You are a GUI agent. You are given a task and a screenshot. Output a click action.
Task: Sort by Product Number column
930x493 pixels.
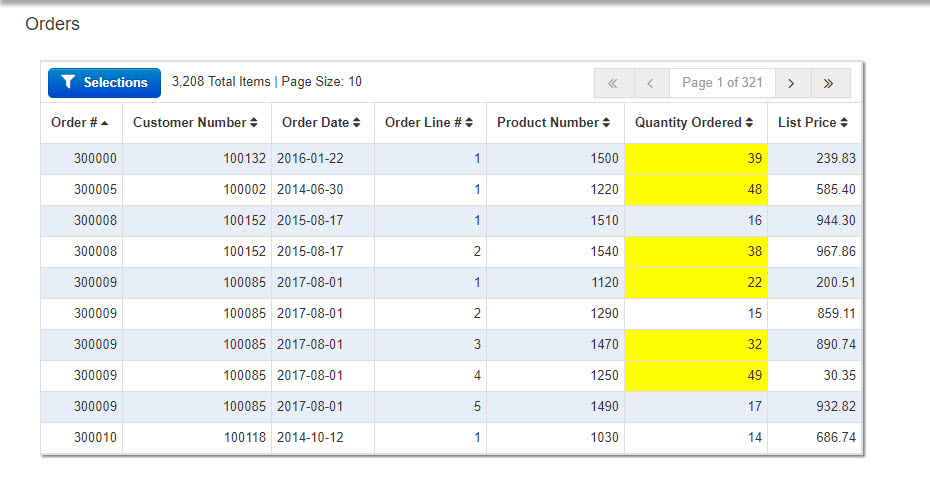point(554,123)
